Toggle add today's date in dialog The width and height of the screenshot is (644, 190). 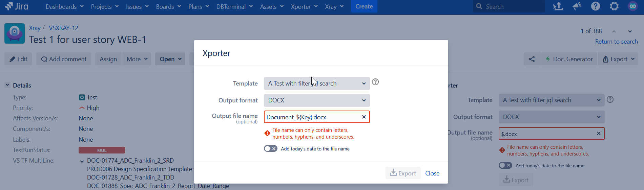pos(271,149)
